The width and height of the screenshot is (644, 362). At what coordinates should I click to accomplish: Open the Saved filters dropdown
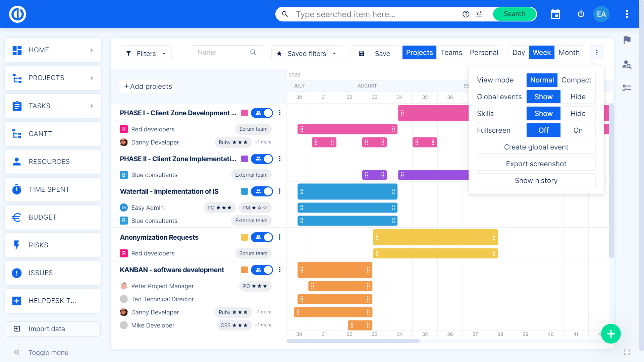click(x=306, y=53)
